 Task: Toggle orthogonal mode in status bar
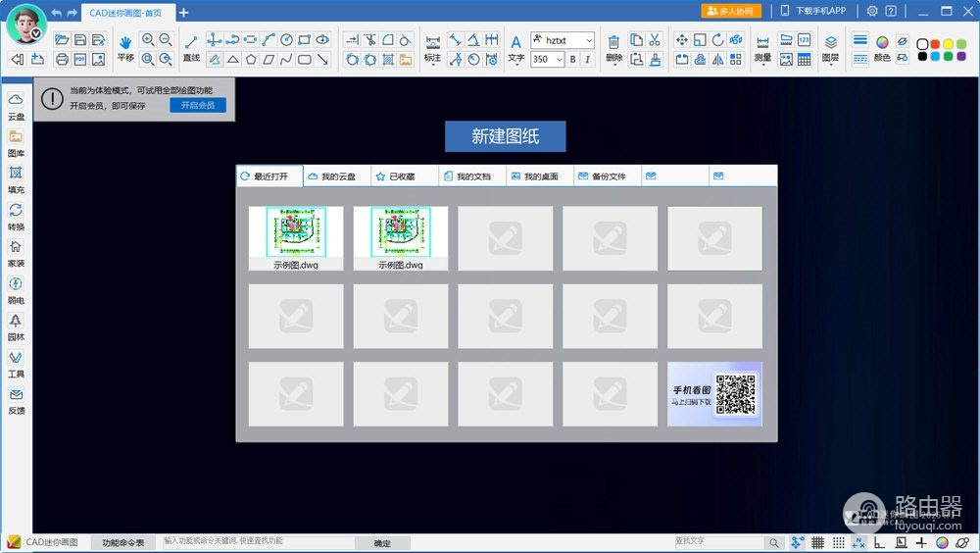[879, 543]
